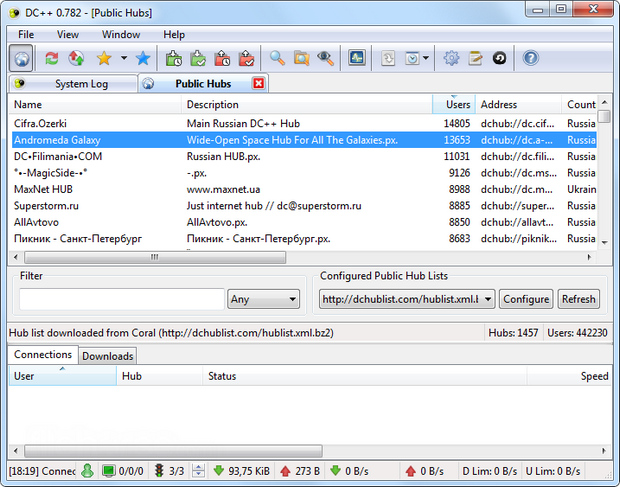Select the Andromeda Galaxy hub row

(x=304, y=140)
